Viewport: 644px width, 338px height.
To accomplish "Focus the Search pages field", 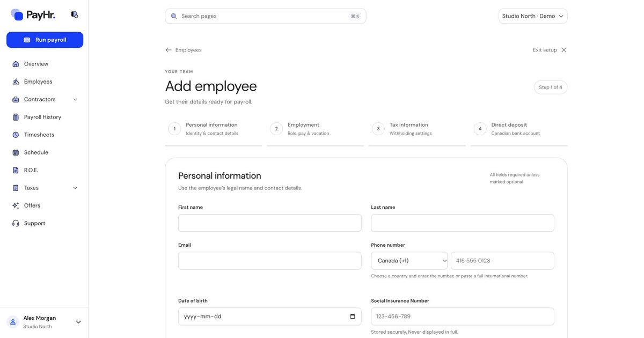I will point(266,16).
